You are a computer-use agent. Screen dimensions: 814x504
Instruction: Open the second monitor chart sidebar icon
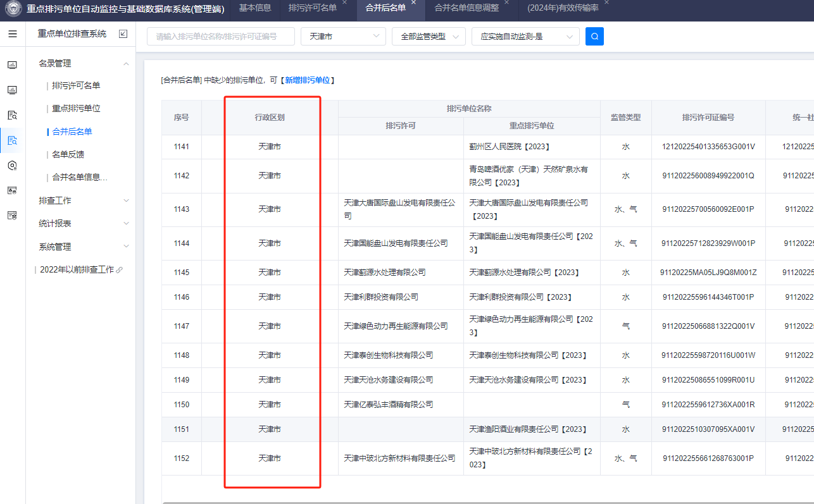12,90
